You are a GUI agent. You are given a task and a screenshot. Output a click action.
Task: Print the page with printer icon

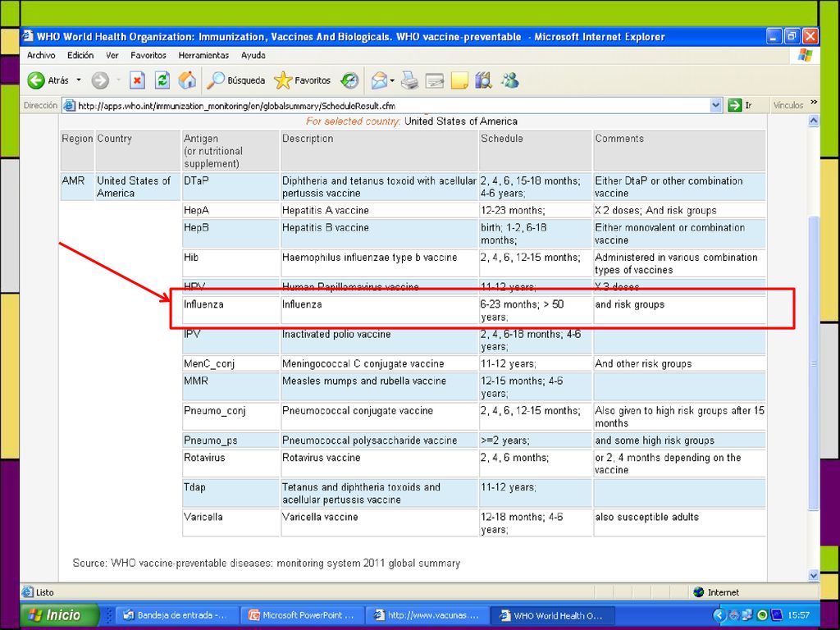click(x=410, y=80)
